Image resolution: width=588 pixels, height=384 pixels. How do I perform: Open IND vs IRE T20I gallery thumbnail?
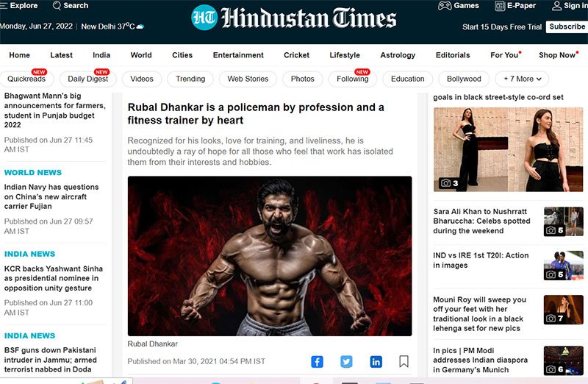pyautogui.click(x=563, y=266)
